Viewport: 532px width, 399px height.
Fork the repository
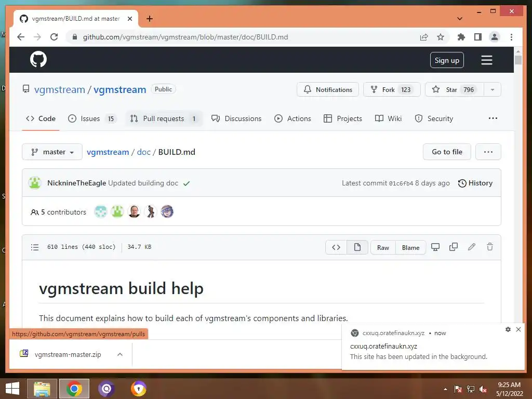tap(392, 89)
